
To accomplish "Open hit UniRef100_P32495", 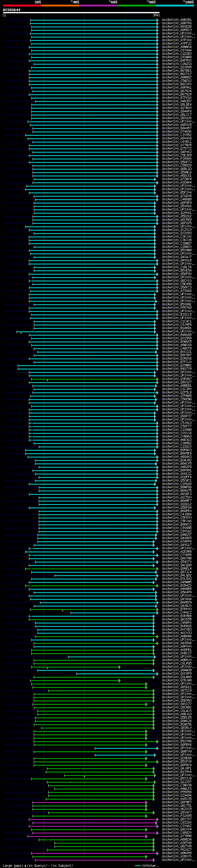I will [177, 816].
